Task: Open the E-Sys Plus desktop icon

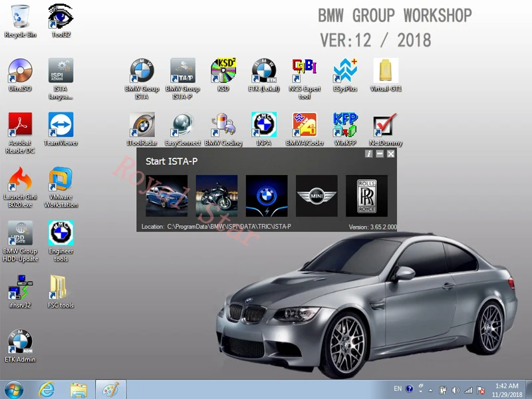Action: [345, 70]
